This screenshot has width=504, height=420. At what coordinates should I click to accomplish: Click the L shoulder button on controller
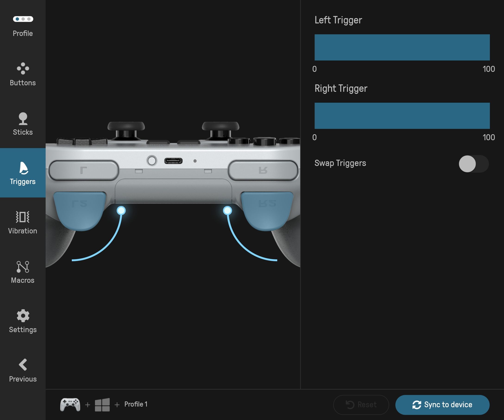(84, 170)
